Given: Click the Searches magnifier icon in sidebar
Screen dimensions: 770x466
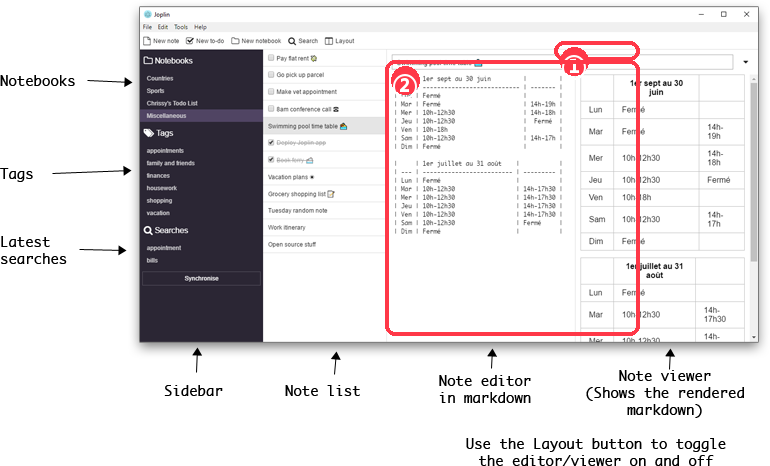Looking at the screenshot, I should pyautogui.click(x=148, y=230).
